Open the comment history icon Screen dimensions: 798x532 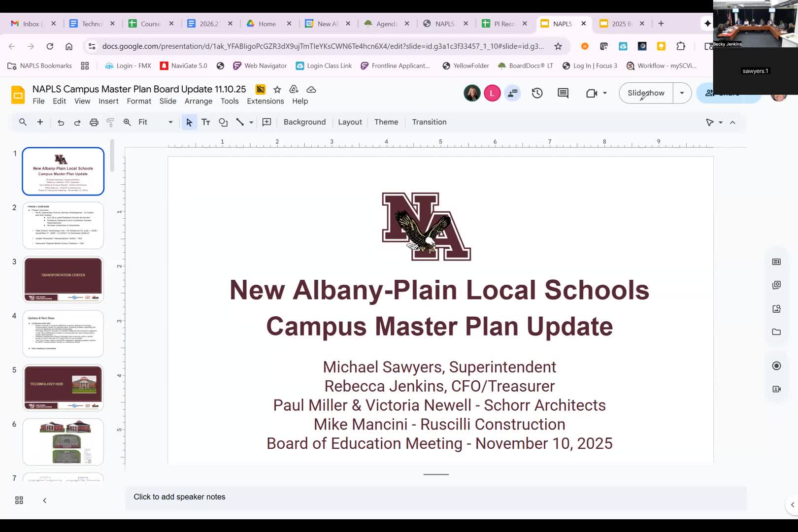(x=563, y=93)
